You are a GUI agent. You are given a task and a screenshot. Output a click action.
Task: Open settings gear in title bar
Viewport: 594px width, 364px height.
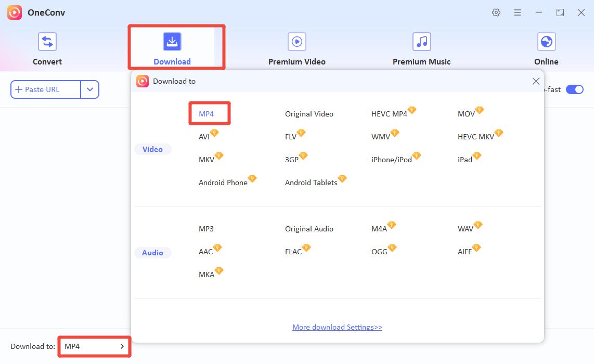pos(496,12)
